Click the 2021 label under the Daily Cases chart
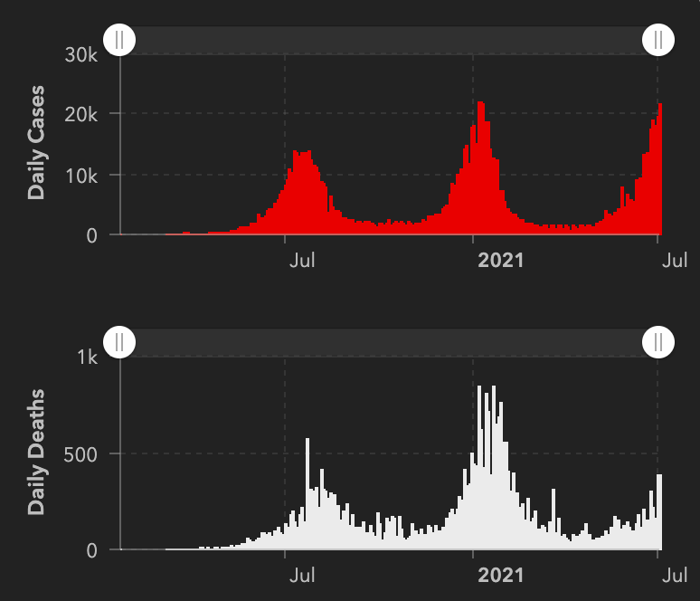The image size is (700, 601). pos(500,262)
